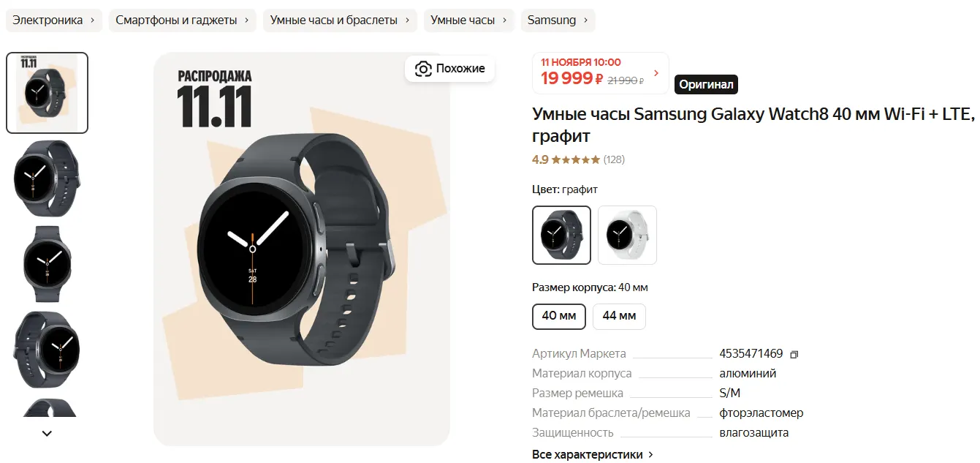The width and height of the screenshot is (980, 463).
Task: Expand Все характеристики list
Action: [x=593, y=455]
